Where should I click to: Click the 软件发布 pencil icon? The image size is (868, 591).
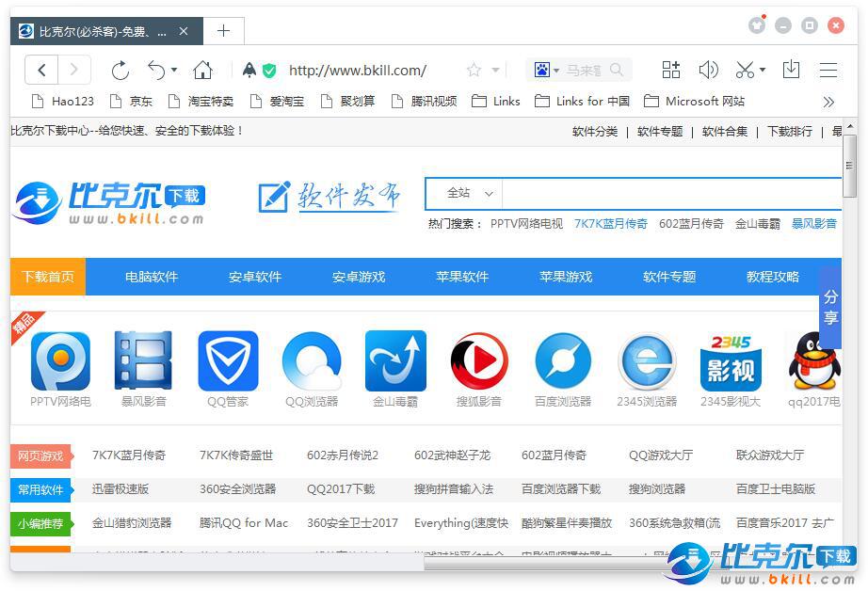[274, 197]
